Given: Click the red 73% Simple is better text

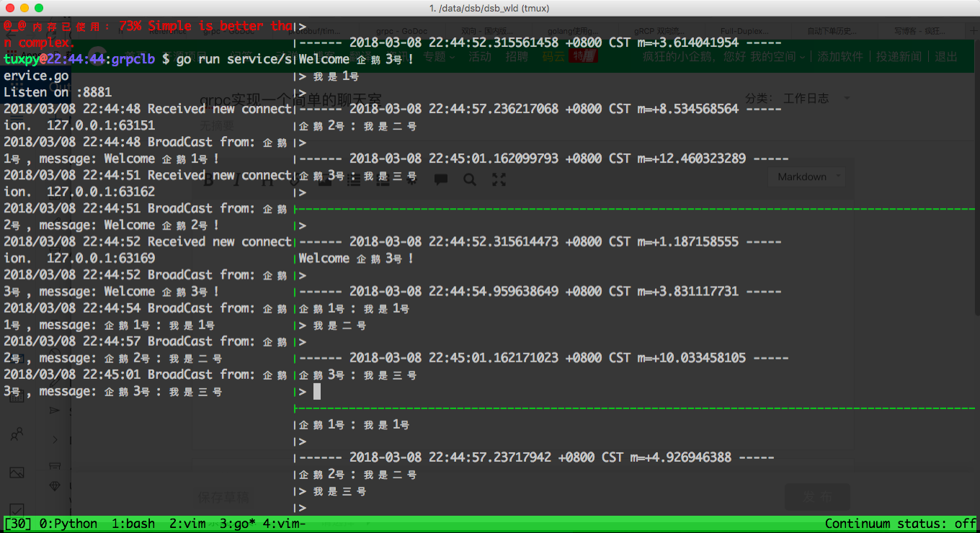Looking at the screenshot, I should [205, 26].
